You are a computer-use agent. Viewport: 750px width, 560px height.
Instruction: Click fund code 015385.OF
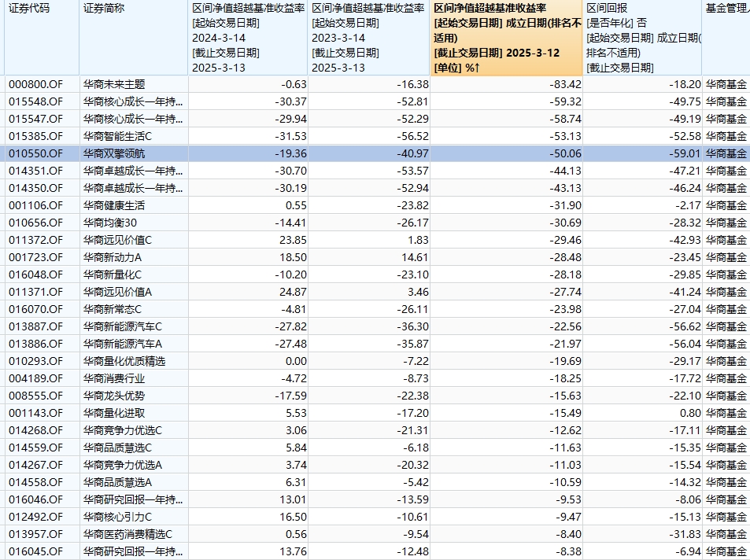point(35,136)
